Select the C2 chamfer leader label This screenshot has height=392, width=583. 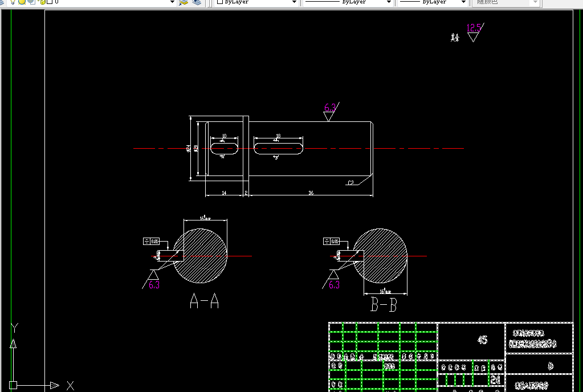[x=350, y=182]
